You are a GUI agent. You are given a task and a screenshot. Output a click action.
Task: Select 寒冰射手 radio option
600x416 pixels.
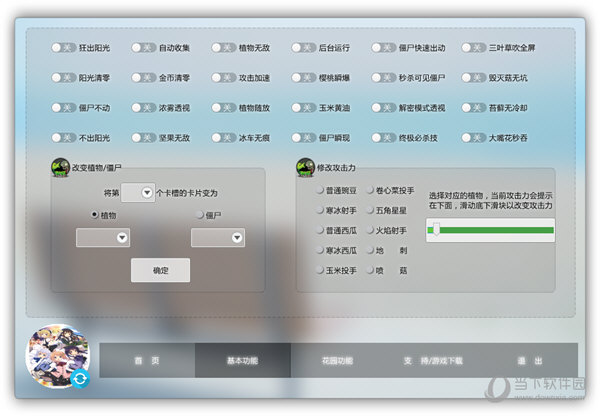point(319,210)
